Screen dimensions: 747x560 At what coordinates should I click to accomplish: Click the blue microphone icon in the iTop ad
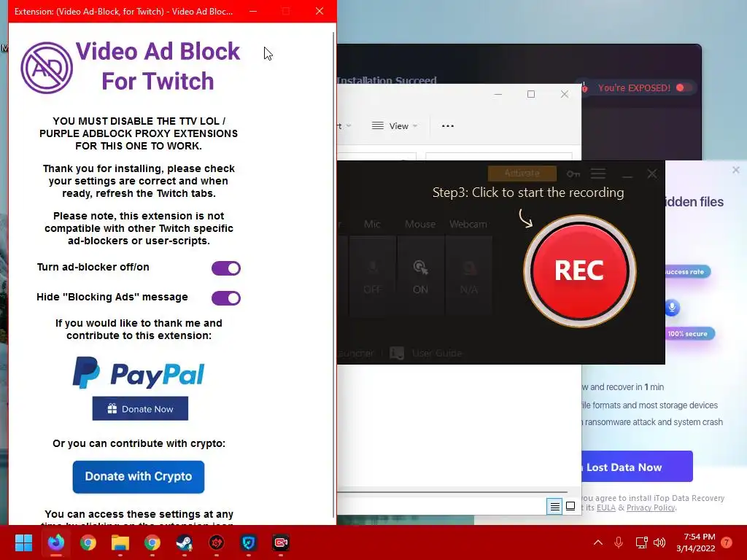tap(672, 308)
